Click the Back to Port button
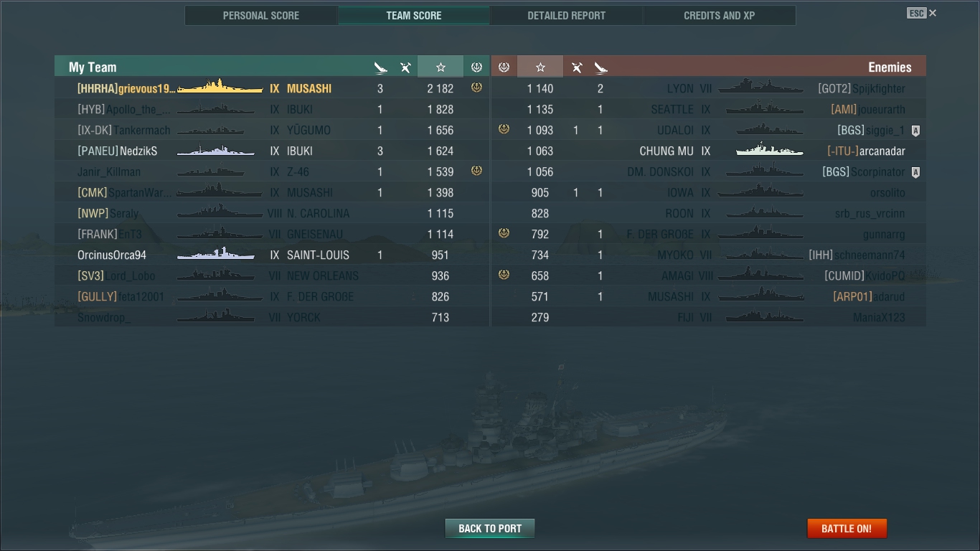This screenshot has height=551, width=980. click(490, 529)
